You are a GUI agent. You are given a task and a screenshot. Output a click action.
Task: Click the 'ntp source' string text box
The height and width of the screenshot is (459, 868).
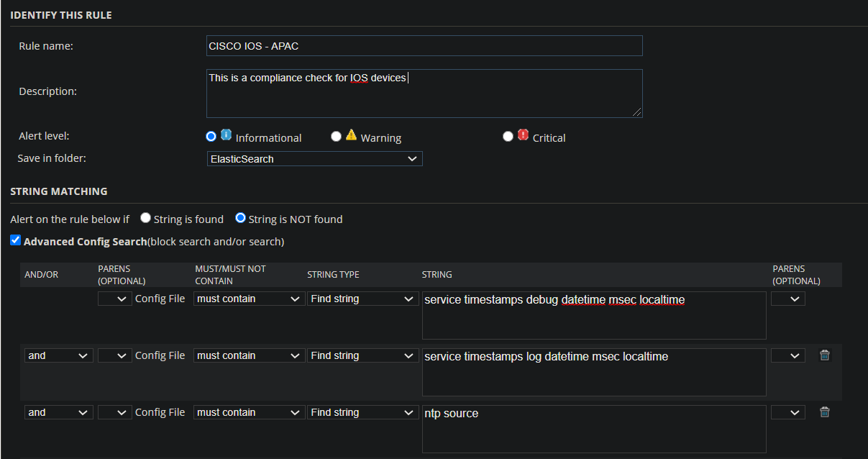coord(593,429)
